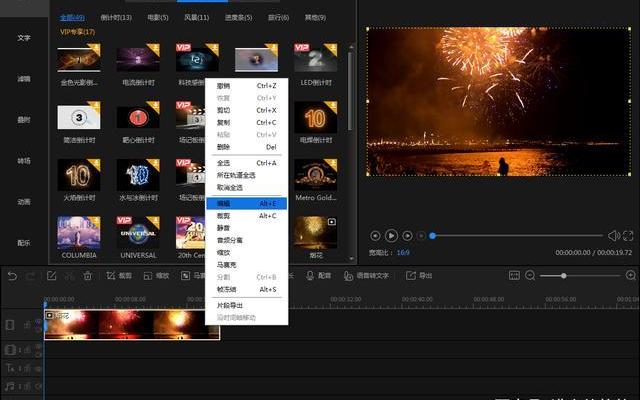Change the 16:9 aspect ratio setting
The height and width of the screenshot is (400, 640).
[x=402, y=253]
